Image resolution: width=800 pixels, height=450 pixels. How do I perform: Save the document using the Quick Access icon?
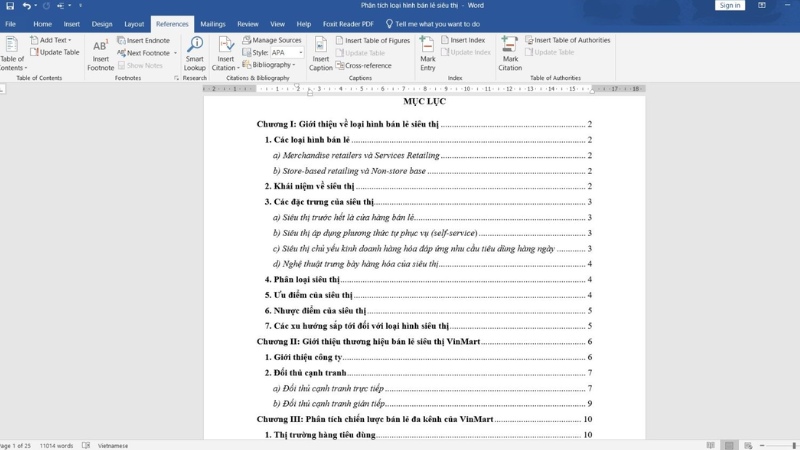tap(26, 6)
